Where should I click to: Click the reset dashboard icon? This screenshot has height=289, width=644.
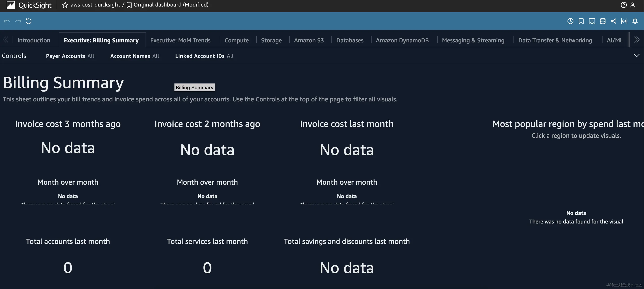click(29, 21)
